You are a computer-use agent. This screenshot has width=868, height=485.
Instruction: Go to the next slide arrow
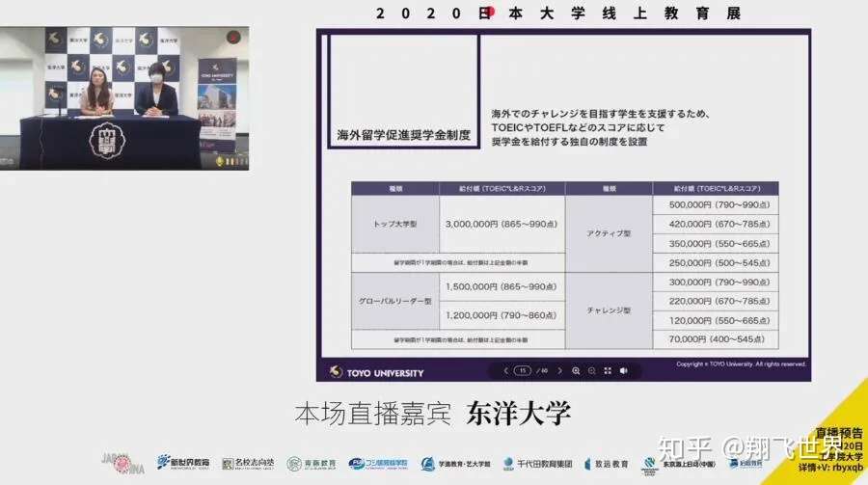click(559, 371)
